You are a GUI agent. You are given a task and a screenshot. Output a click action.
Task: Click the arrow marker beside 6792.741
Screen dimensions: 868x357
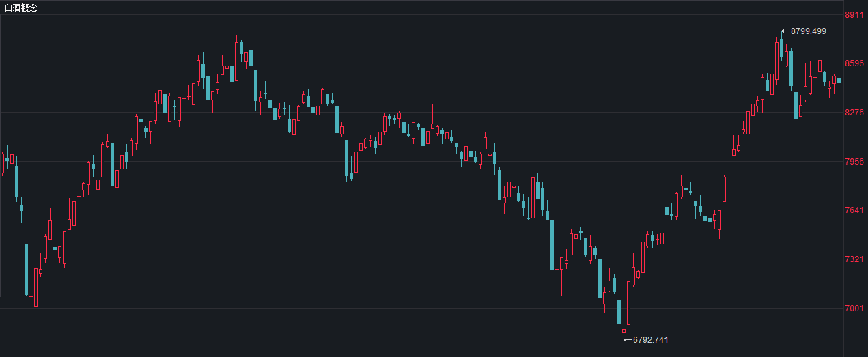628,339
